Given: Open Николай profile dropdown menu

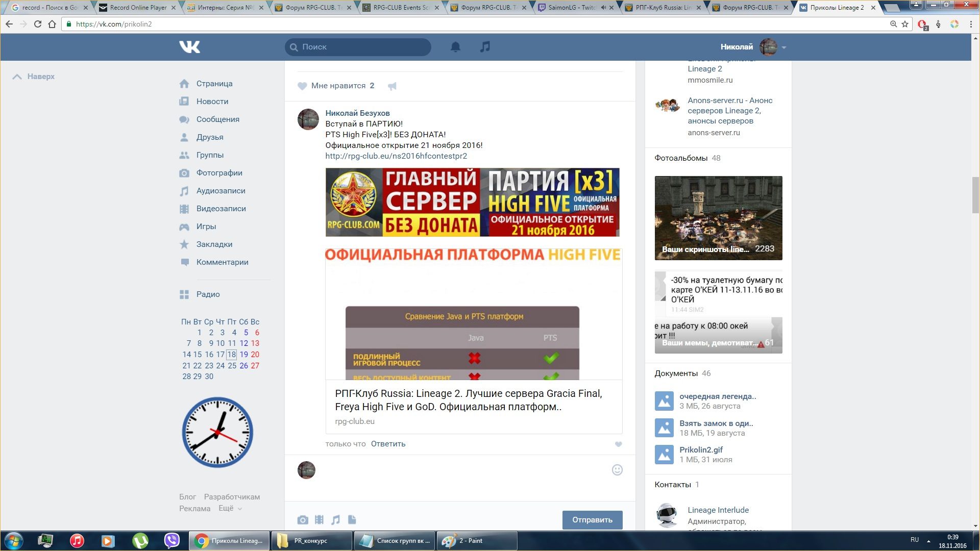Looking at the screenshot, I should point(783,47).
